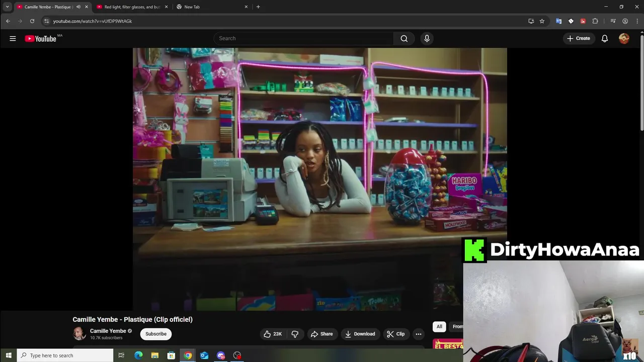Switch to the New Tab tab

[212, 7]
